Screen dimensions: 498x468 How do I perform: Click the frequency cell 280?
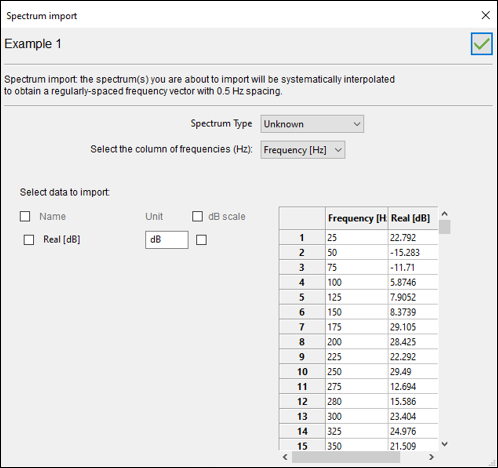pyautogui.click(x=357, y=401)
